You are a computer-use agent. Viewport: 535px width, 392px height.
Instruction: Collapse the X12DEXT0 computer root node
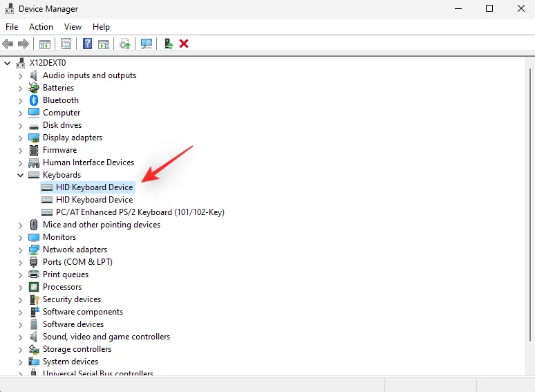pos(8,63)
